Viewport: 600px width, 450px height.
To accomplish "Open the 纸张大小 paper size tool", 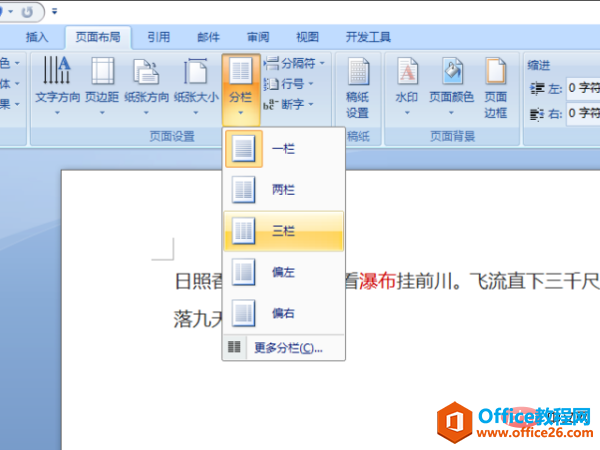I will (x=196, y=86).
